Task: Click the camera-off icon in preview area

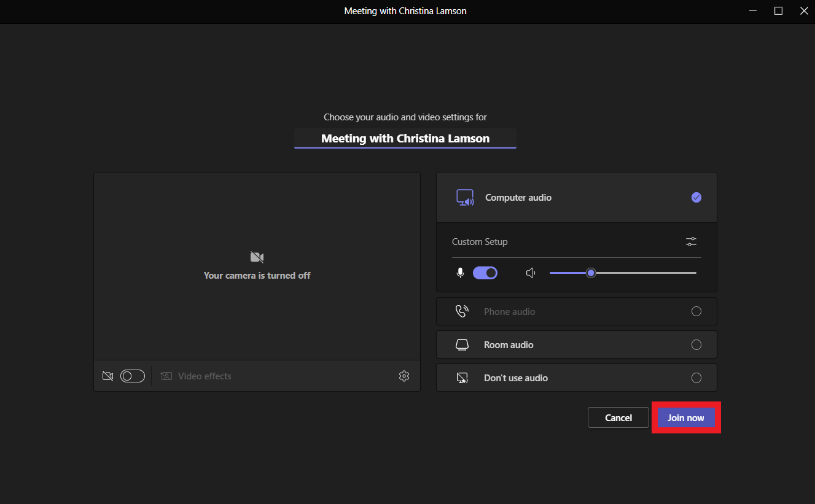Action: tap(257, 257)
